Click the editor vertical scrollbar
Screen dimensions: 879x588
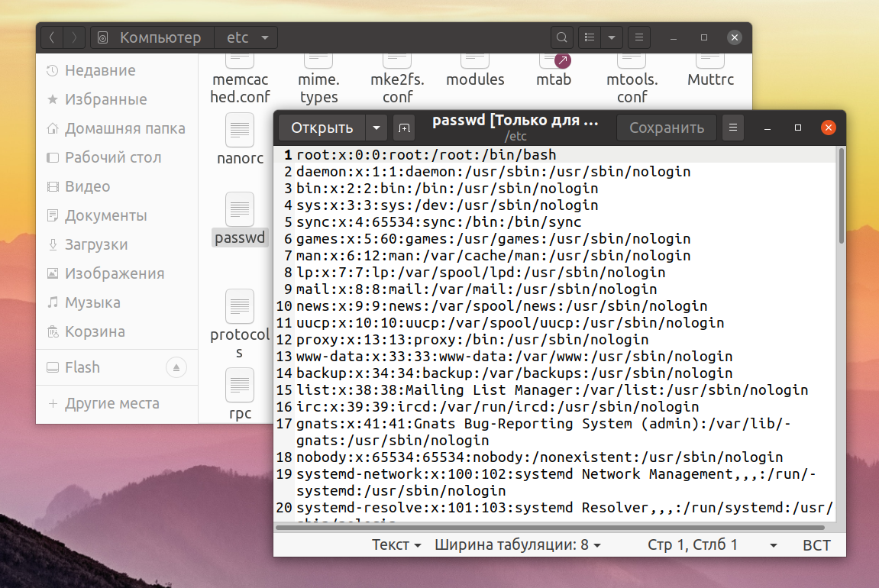tap(841, 196)
